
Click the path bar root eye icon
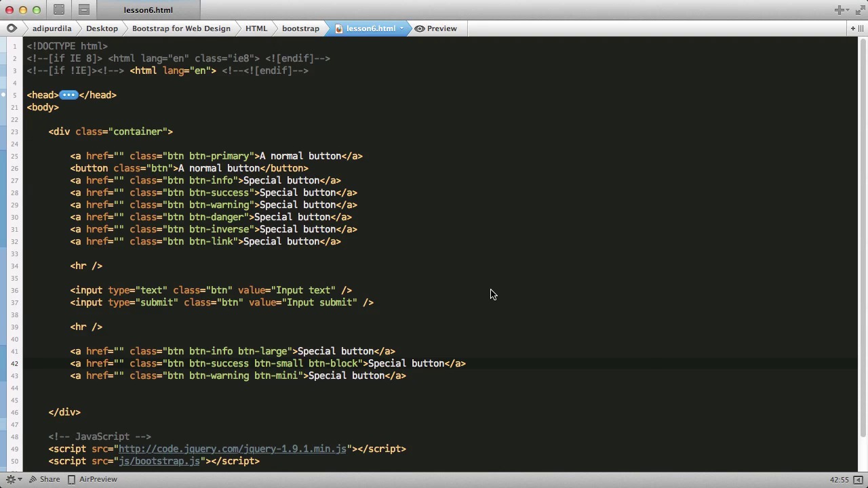(x=12, y=28)
